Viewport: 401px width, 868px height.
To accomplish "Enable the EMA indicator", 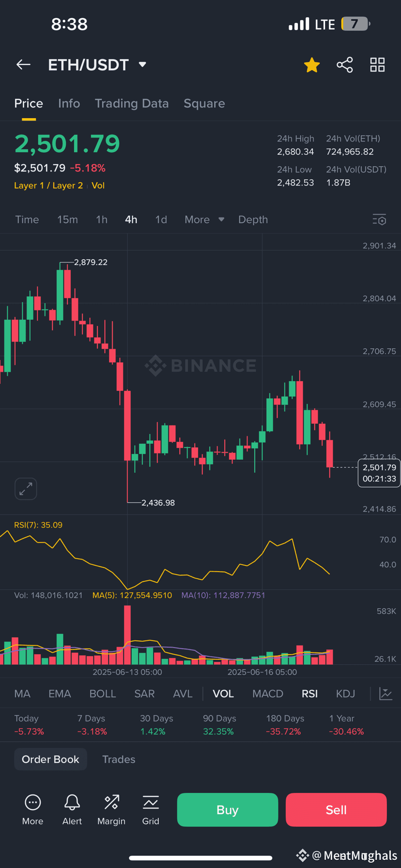I will point(60,694).
